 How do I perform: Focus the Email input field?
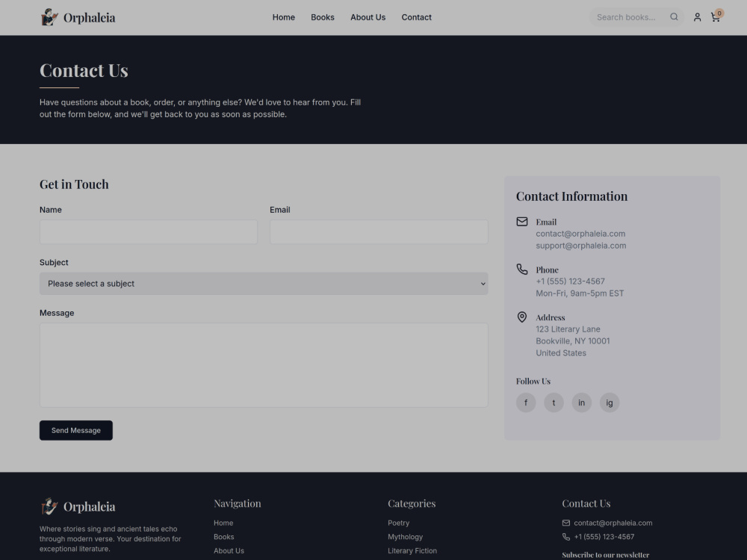(379, 232)
